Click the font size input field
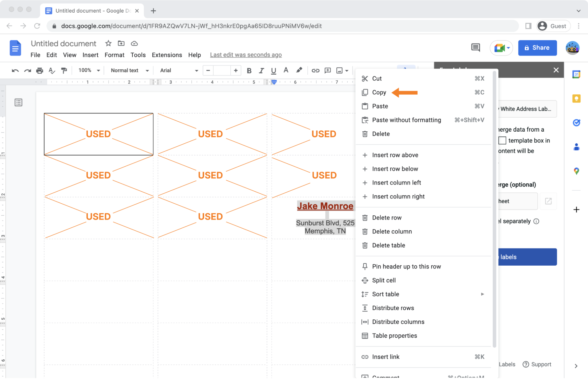This screenshot has width=588, height=382. click(222, 71)
